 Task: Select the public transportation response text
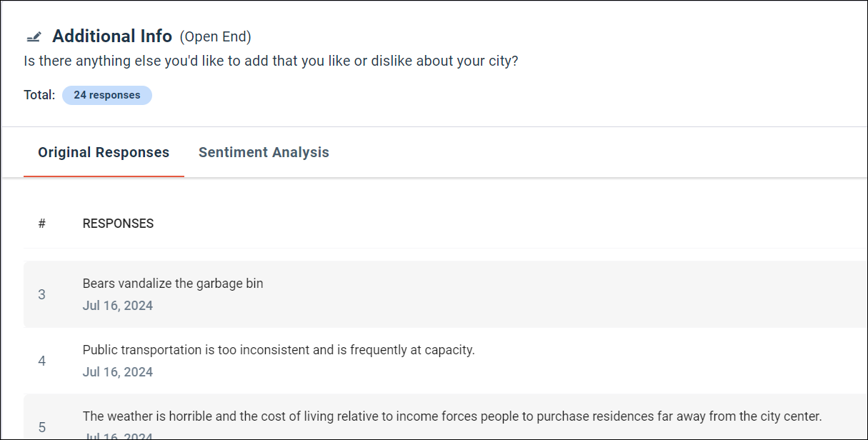[279, 350]
